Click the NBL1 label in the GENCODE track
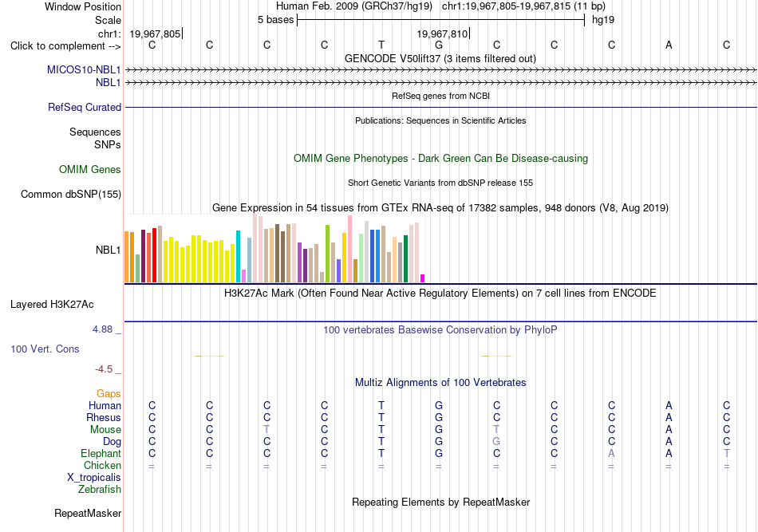 coord(109,83)
